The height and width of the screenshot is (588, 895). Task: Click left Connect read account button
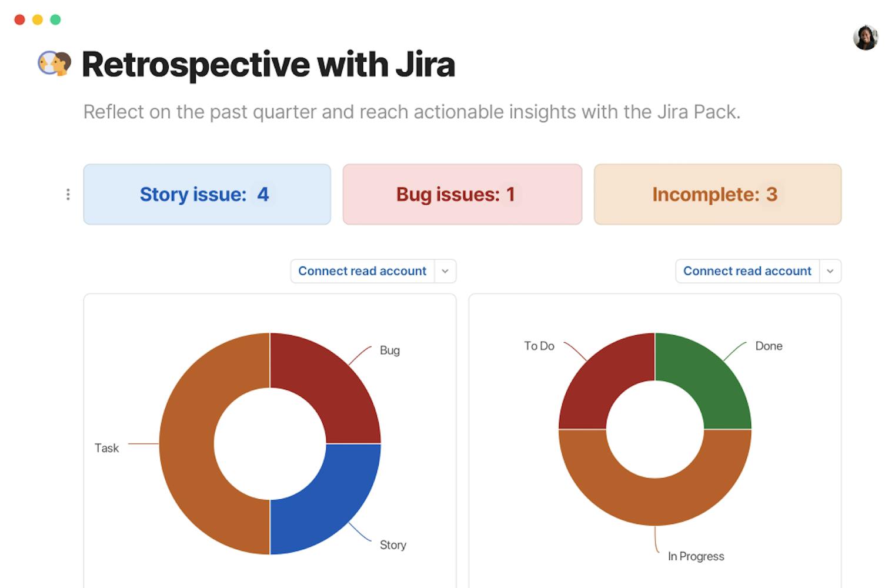362,271
